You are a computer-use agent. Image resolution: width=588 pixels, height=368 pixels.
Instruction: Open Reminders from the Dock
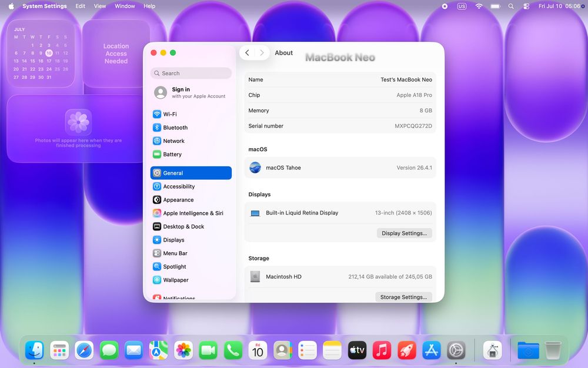coord(308,351)
